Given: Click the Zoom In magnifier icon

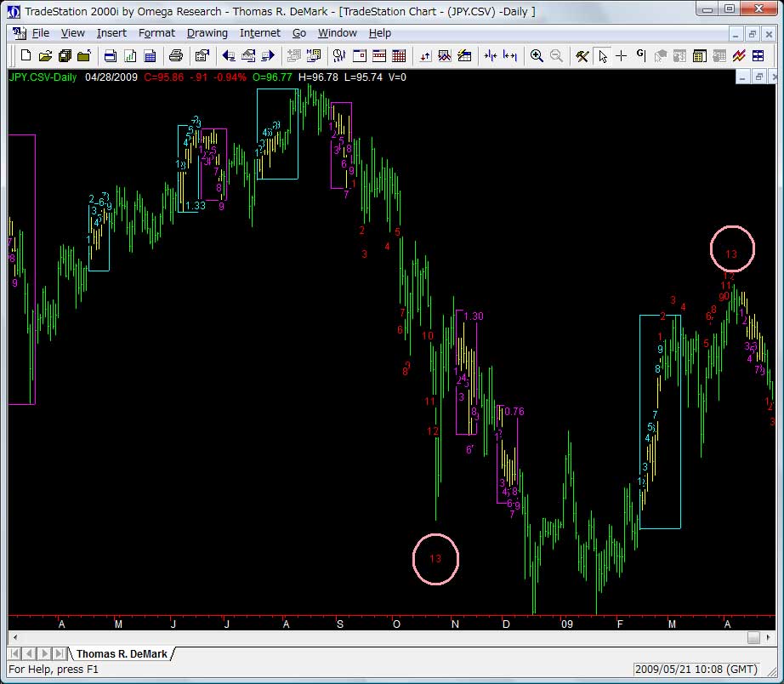Looking at the screenshot, I should [537, 56].
